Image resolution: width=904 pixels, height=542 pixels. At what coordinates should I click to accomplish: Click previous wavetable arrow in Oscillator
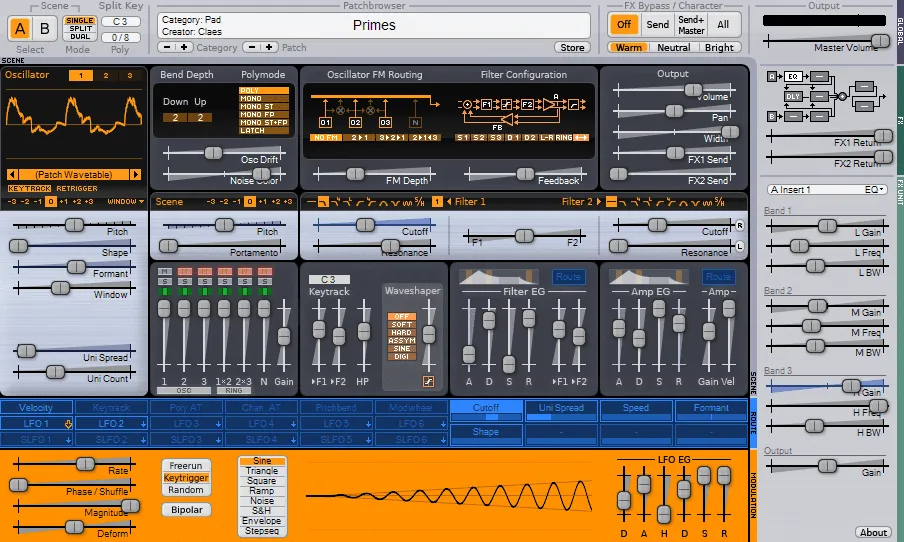(11, 174)
